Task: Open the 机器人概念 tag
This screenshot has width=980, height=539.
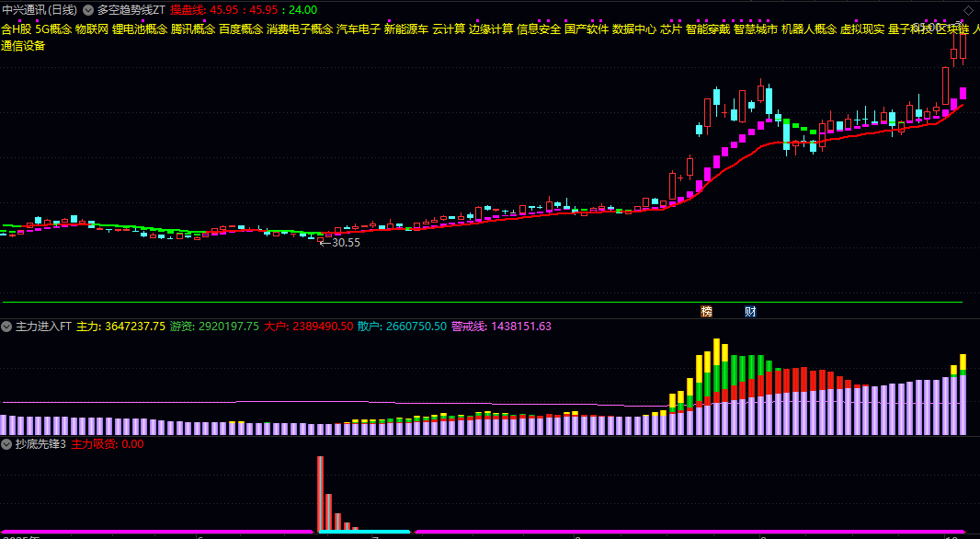Action: 809,29
